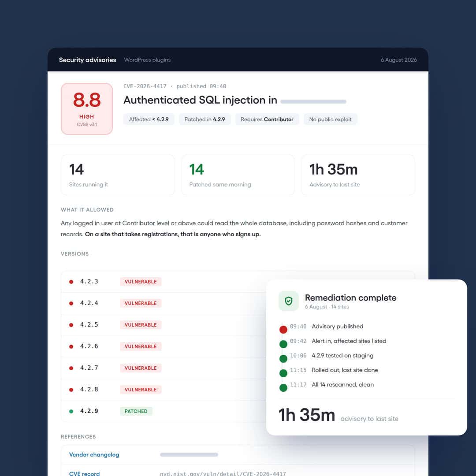Viewport: 476px width, 476px height.
Task: Click the Remediation complete heading
Action: pos(351,297)
